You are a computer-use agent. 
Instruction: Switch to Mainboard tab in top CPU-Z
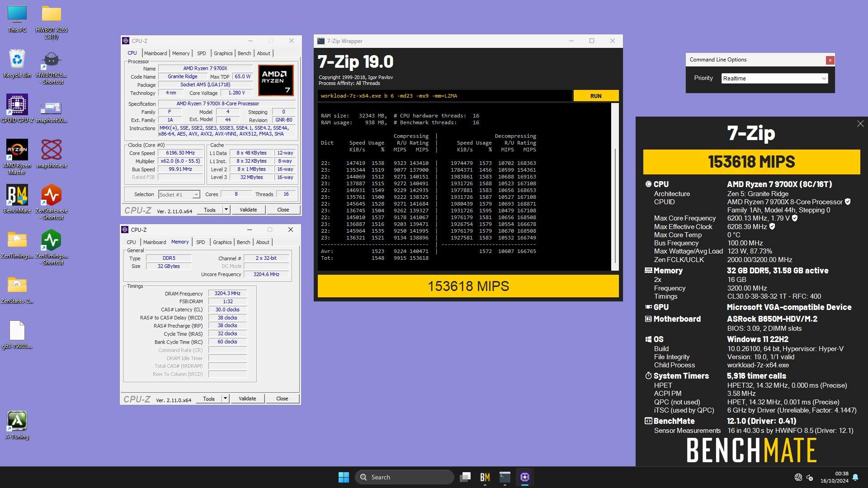coord(156,53)
